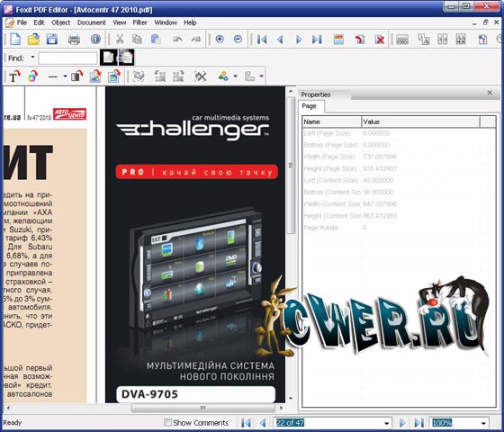Click the scissors Cut icon
The width and height of the screenshot is (504, 432).
(x=120, y=40)
